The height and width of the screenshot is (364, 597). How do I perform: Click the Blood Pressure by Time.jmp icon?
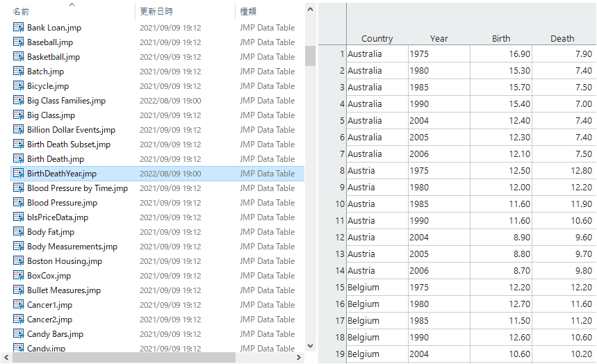[x=18, y=188]
